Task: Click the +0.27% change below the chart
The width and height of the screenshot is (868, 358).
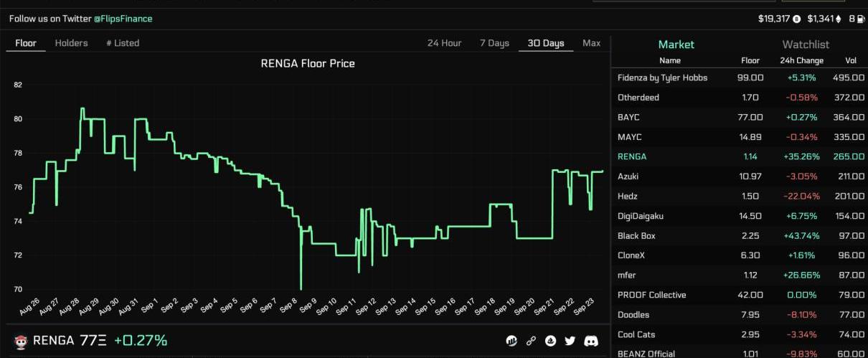Action: pos(141,340)
